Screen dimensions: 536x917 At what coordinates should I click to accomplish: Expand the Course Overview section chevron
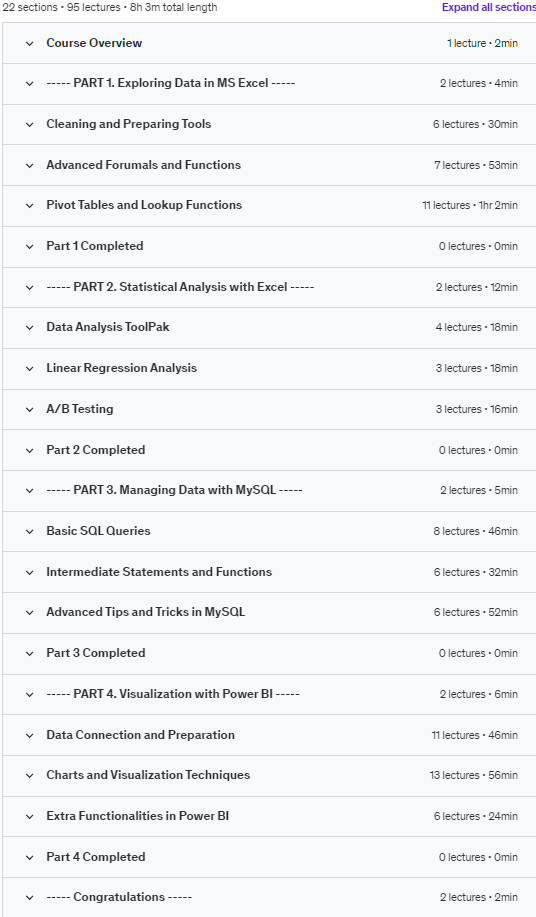30,43
